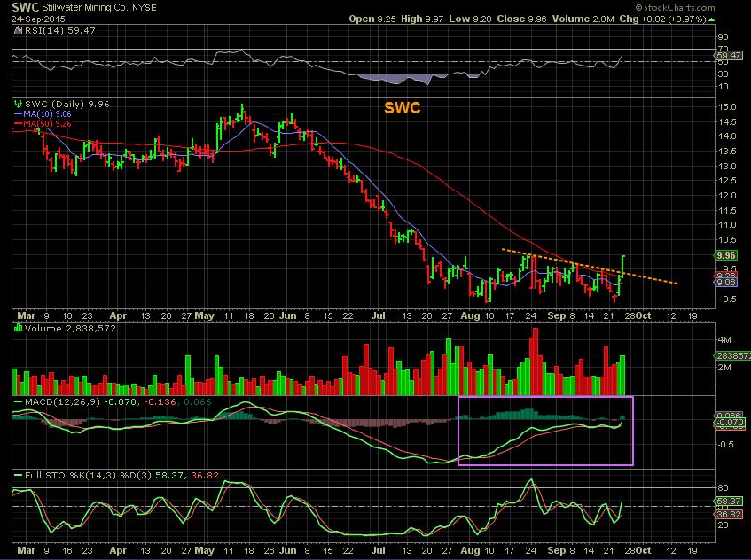Click the volume bars icon beside Volume

click(19, 328)
